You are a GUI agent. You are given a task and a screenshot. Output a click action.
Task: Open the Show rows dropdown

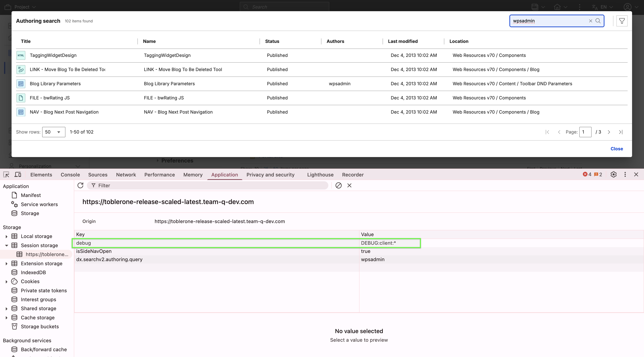tap(54, 132)
